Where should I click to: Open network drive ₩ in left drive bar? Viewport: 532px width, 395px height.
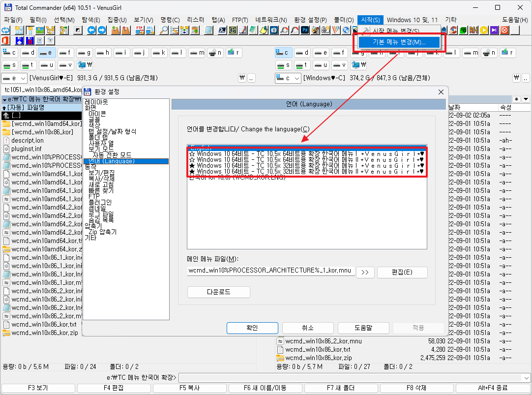coord(85,65)
